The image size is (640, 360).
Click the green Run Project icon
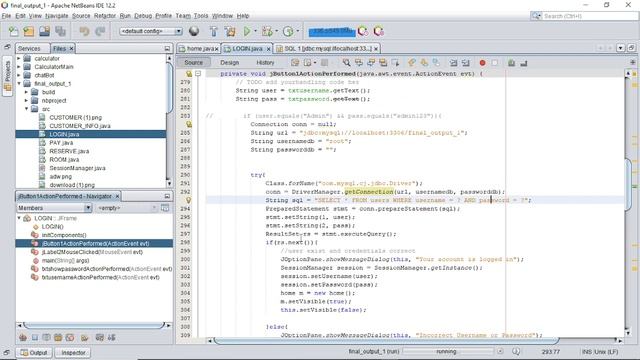tap(247, 31)
